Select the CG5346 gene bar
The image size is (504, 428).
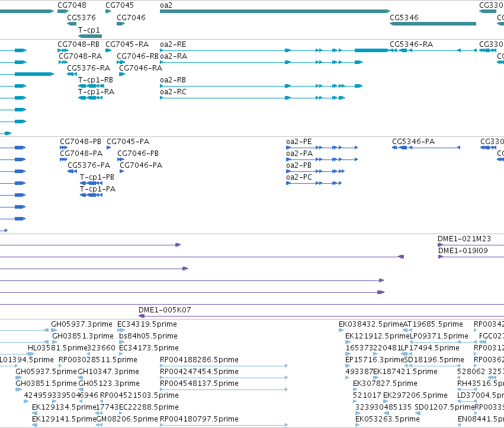tap(433, 24)
